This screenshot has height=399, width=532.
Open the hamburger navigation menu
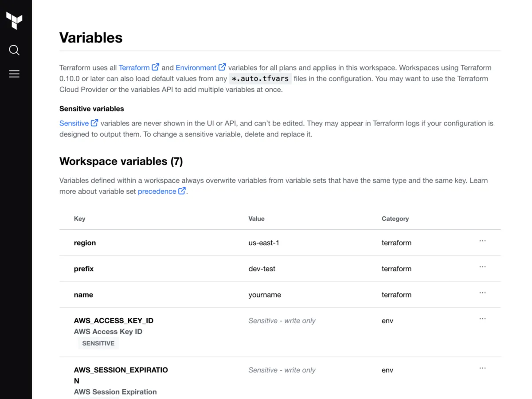tap(14, 74)
